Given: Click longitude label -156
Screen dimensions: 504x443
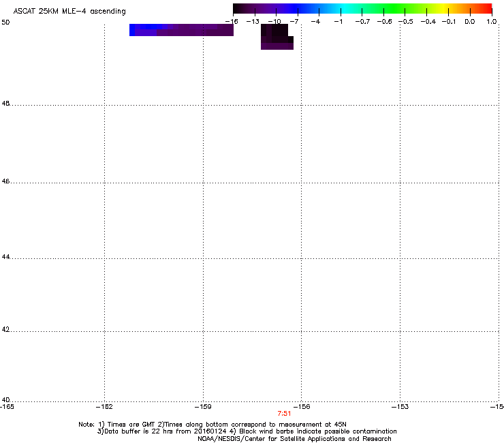Looking at the screenshot, I should pos(302,407).
